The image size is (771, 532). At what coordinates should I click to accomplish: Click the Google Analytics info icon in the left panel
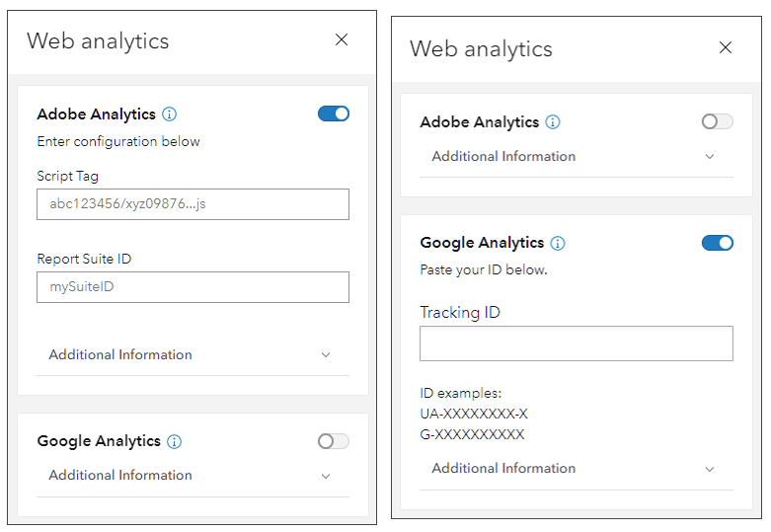pos(175,441)
